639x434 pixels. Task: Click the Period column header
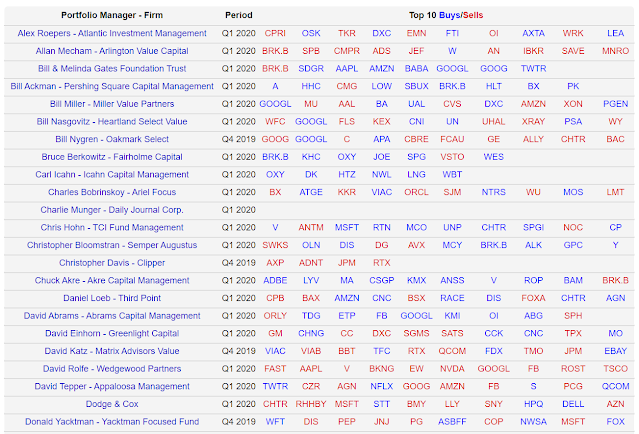tap(239, 15)
